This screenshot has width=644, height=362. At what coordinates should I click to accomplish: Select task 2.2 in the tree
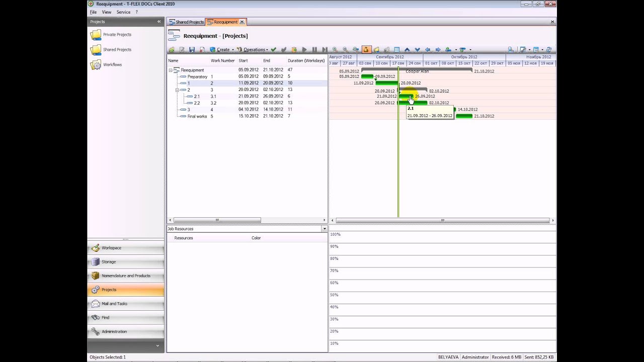[197, 103]
